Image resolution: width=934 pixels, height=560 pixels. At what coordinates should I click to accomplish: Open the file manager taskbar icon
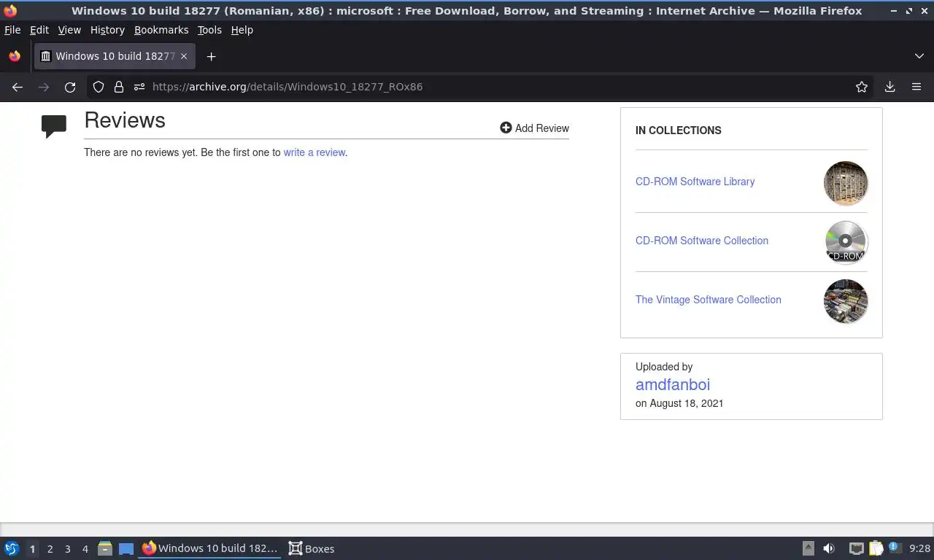(105, 548)
